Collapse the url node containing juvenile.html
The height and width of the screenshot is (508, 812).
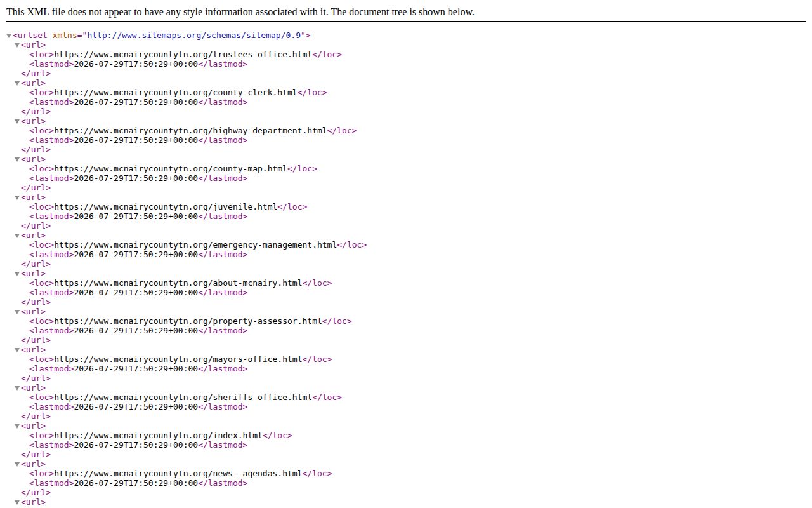(x=17, y=197)
